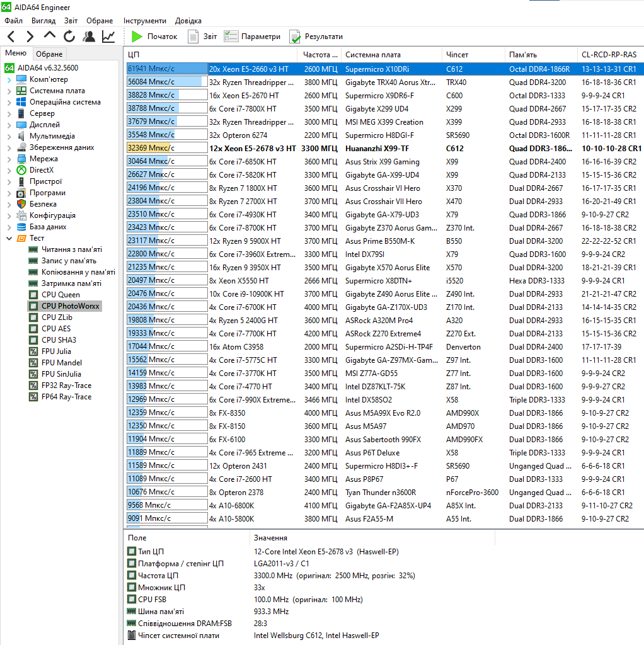Viewport: 644px width, 645px height.
Task: Open the Запис у пам'ять test
Action: pos(62,261)
